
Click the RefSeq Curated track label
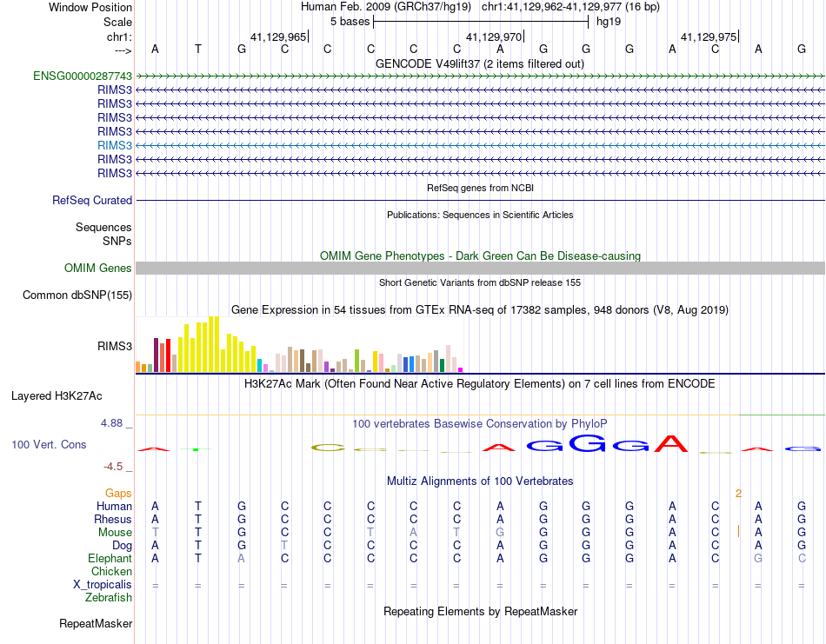click(x=92, y=200)
